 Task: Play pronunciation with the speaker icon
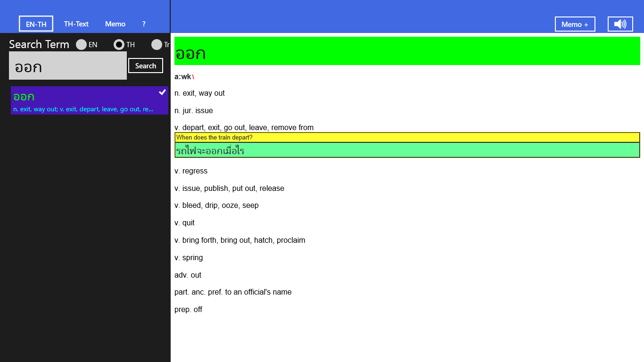click(x=620, y=24)
